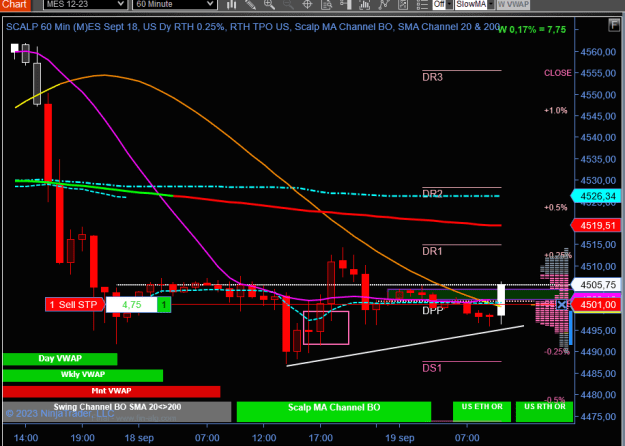Open the Chart tab
625x446 pixels.
click(x=15, y=4)
